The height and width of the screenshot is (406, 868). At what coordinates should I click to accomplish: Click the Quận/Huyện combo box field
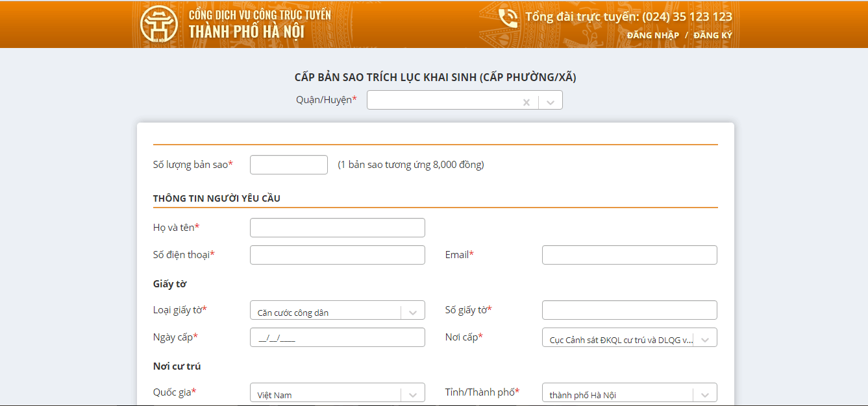click(x=445, y=100)
